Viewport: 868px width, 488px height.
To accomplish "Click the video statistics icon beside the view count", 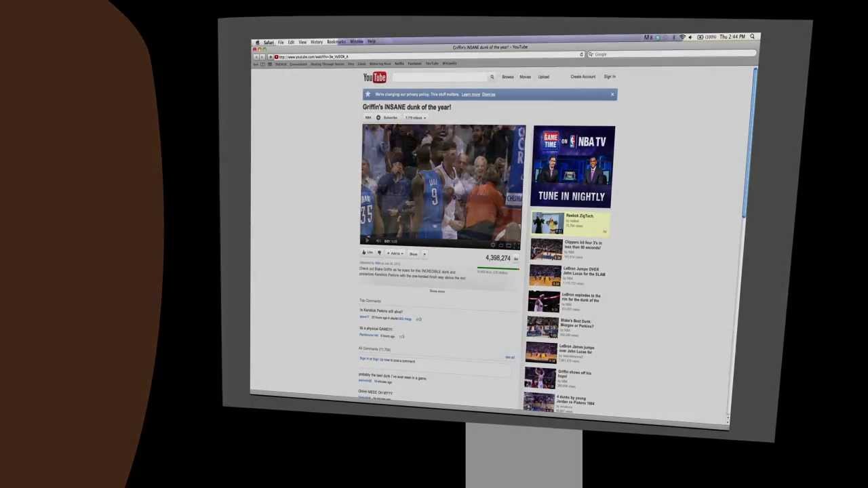I will (515, 259).
